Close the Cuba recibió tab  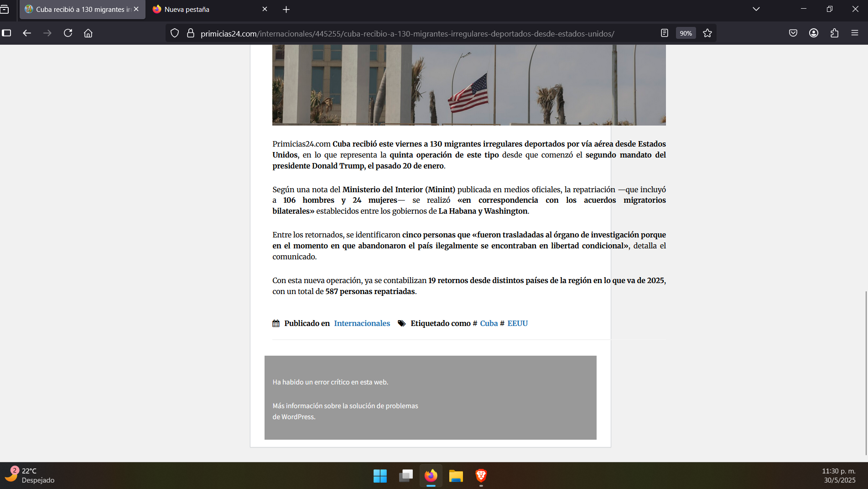point(136,9)
